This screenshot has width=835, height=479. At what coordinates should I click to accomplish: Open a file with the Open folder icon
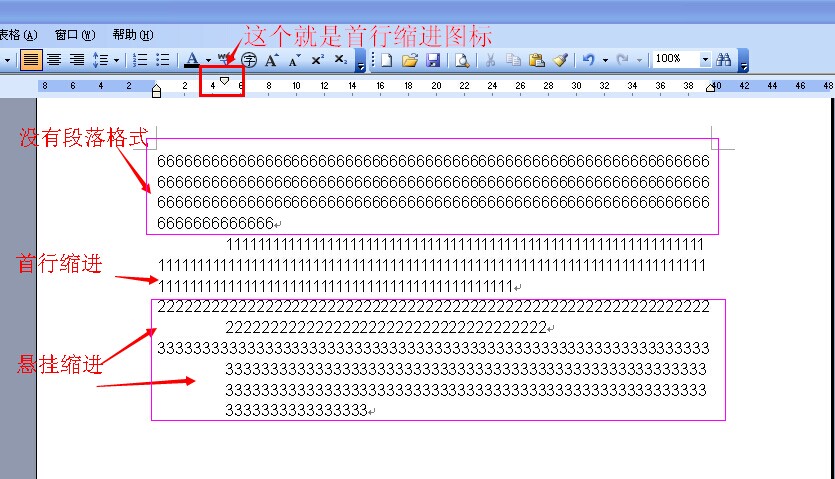coord(410,60)
